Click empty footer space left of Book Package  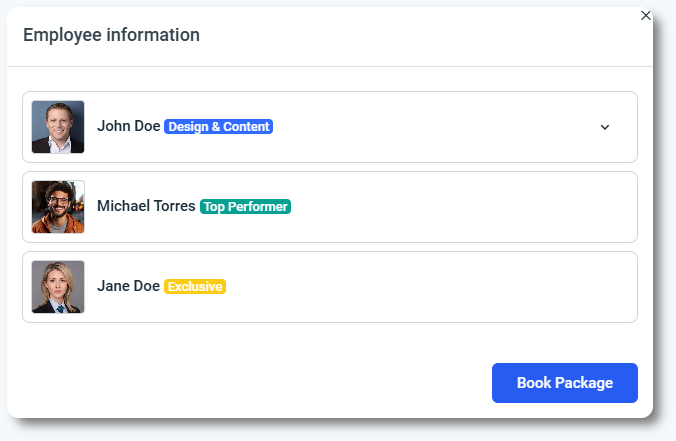coord(250,383)
